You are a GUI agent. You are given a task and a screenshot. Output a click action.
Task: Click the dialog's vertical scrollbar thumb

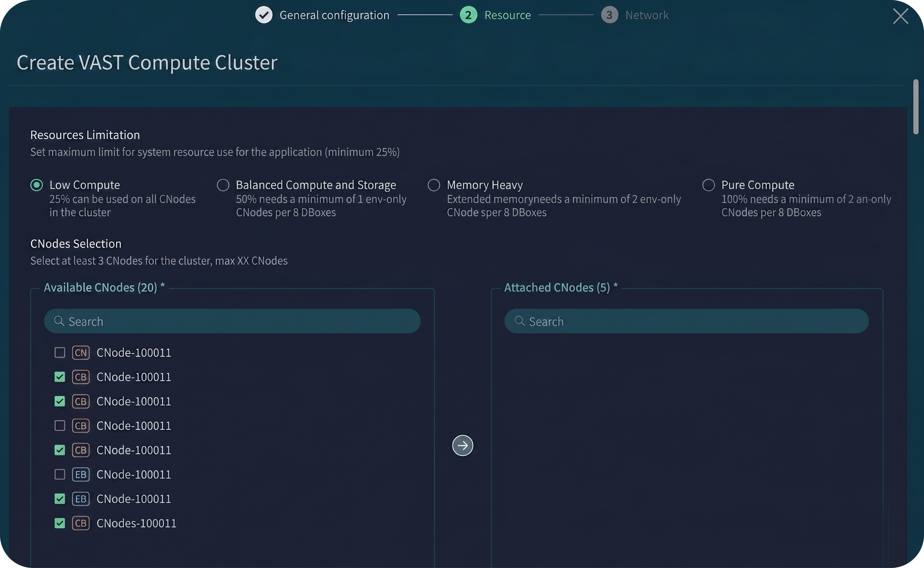click(x=916, y=106)
